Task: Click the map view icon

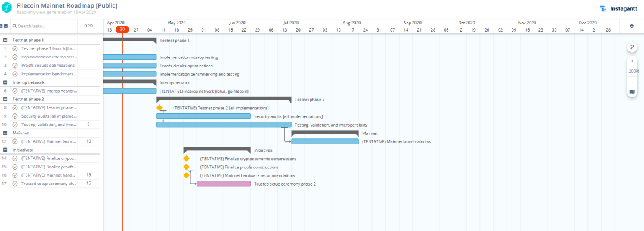Action: tap(632, 91)
